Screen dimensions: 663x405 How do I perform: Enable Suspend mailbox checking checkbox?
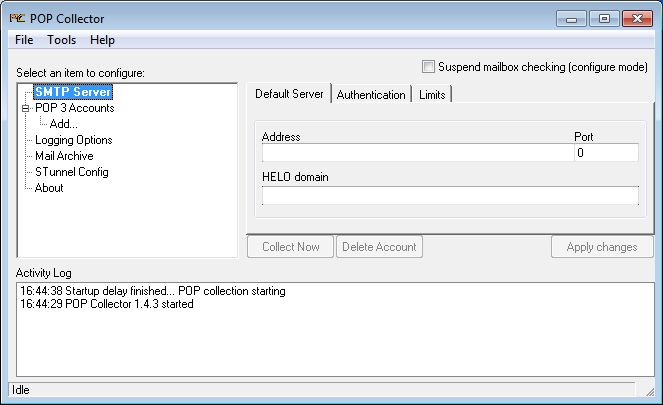pos(429,67)
